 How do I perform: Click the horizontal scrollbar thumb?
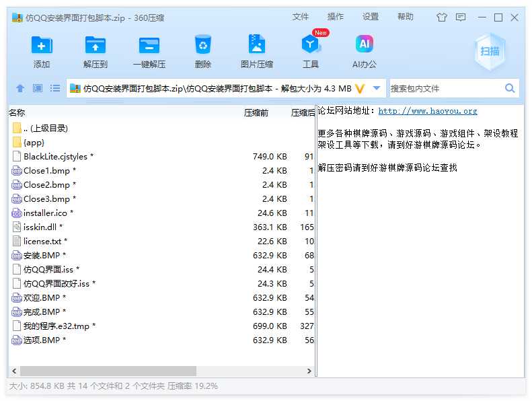tap(108, 371)
